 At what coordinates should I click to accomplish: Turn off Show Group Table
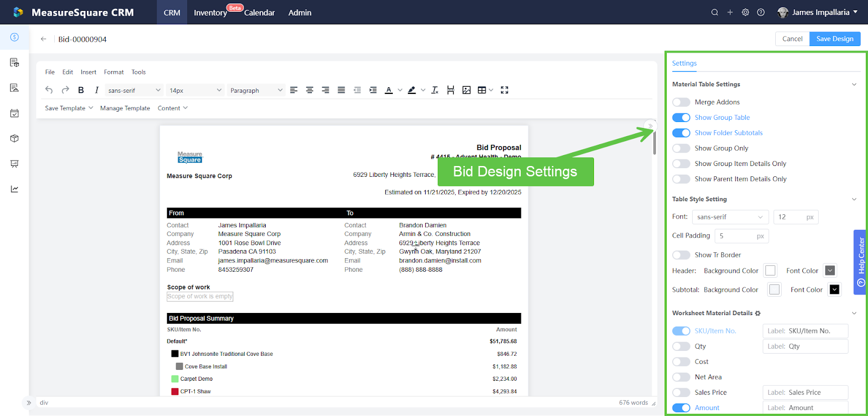[681, 118]
